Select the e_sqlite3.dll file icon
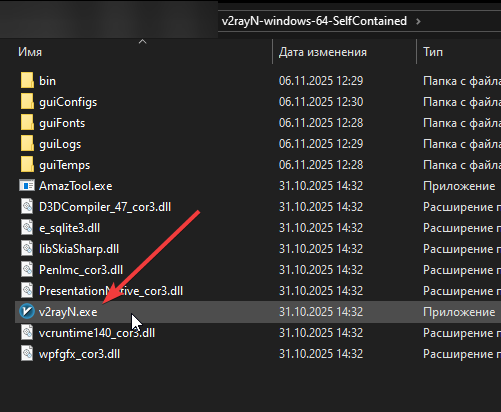501x412 pixels. [27, 228]
